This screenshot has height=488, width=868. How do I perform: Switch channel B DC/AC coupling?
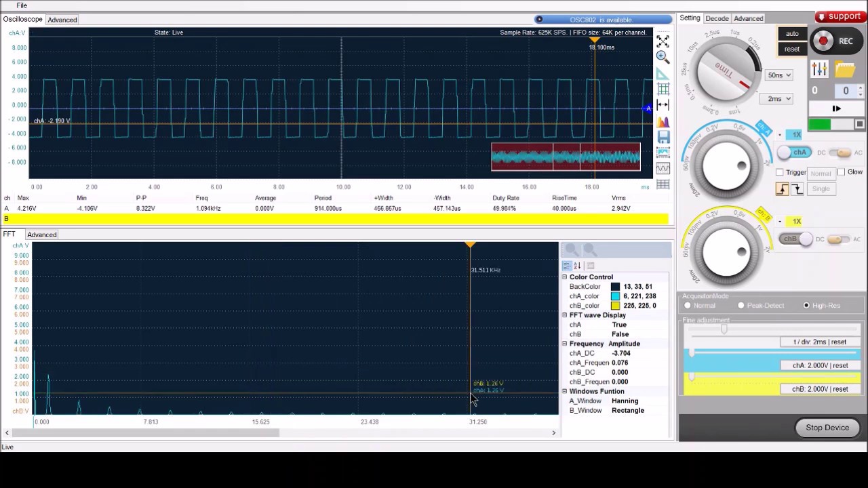[x=839, y=239]
